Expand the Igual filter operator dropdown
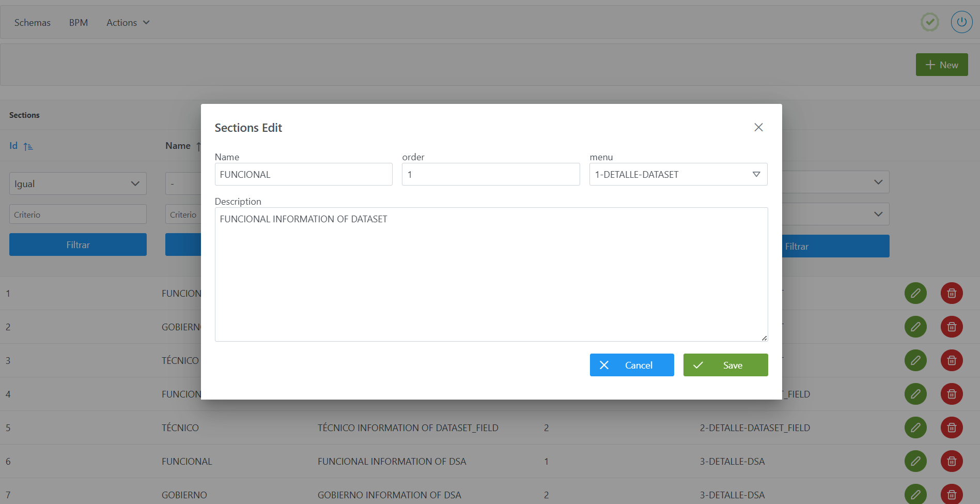This screenshot has width=980, height=504. (77, 184)
